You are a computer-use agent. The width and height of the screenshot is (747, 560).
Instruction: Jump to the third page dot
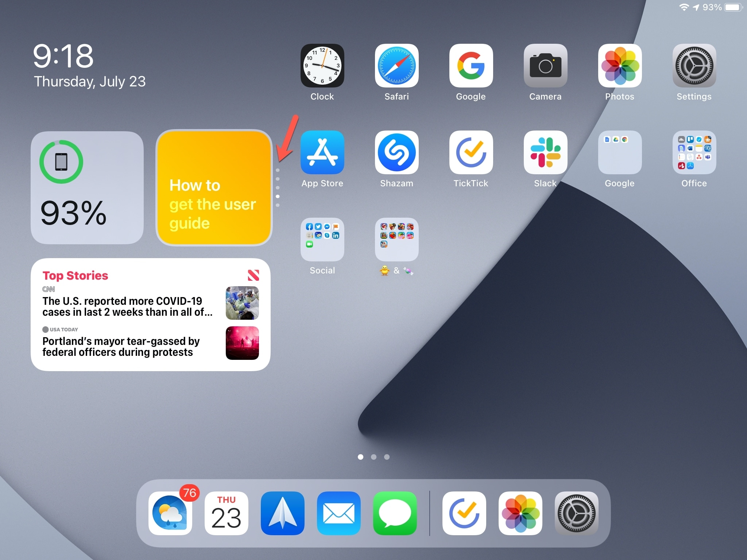[x=387, y=457]
